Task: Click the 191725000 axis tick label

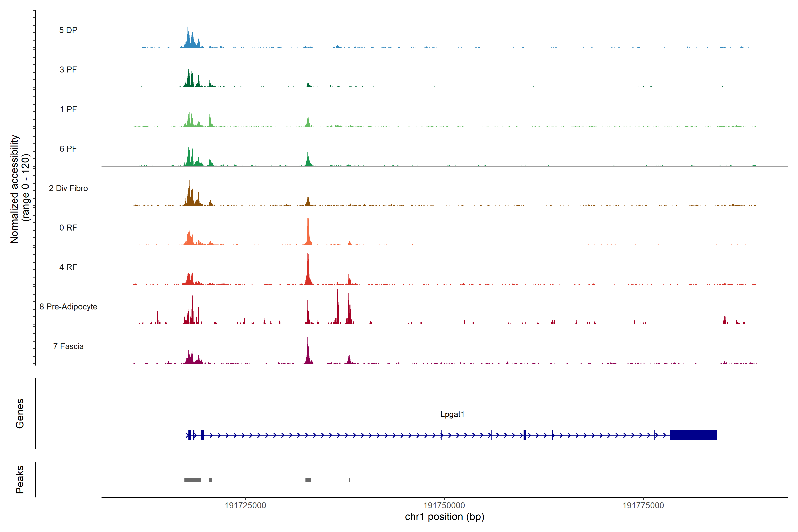Action: point(245,505)
